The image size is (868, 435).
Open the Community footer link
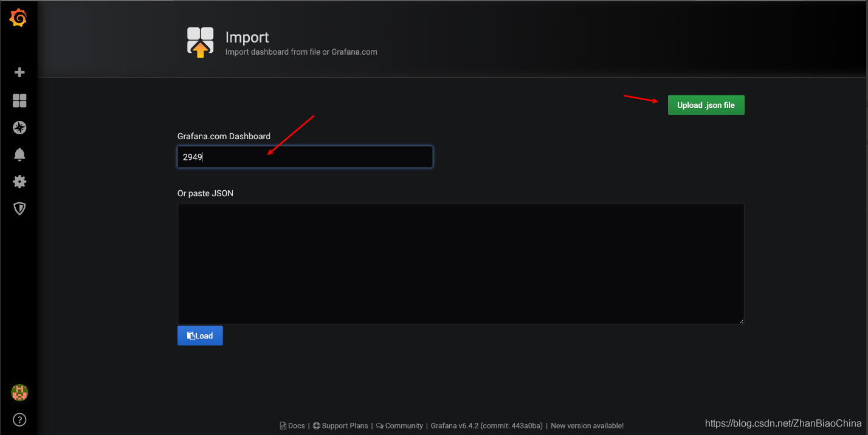click(x=399, y=426)
